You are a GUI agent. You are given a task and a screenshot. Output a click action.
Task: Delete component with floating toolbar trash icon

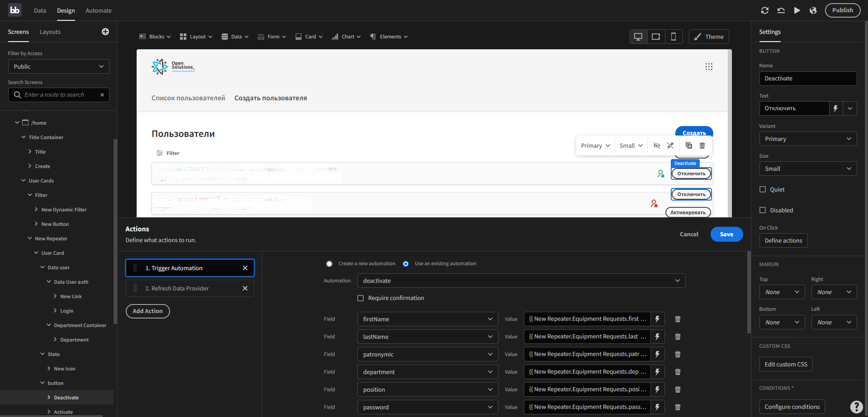(x=702, y=145)
